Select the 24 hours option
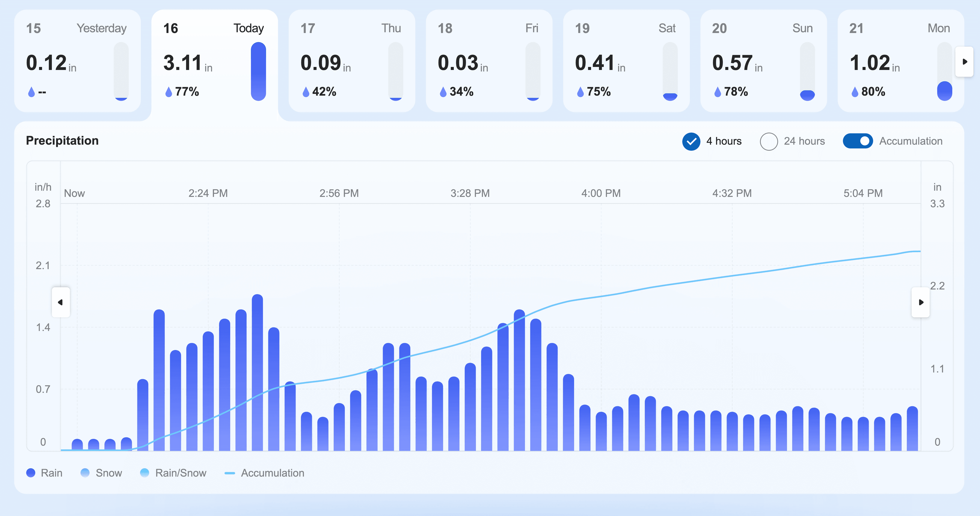Image resolution: width=980 pixels, height=516 pixels. click(x=768, y=142)
